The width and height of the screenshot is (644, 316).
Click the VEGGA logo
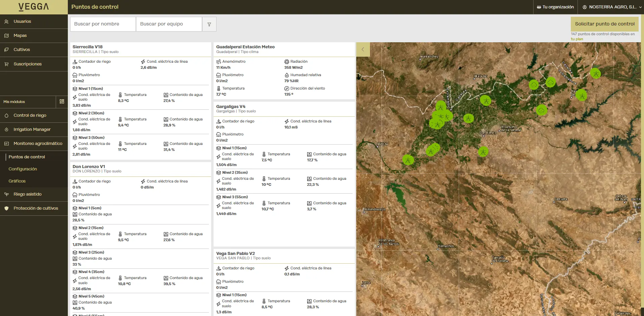34,7
